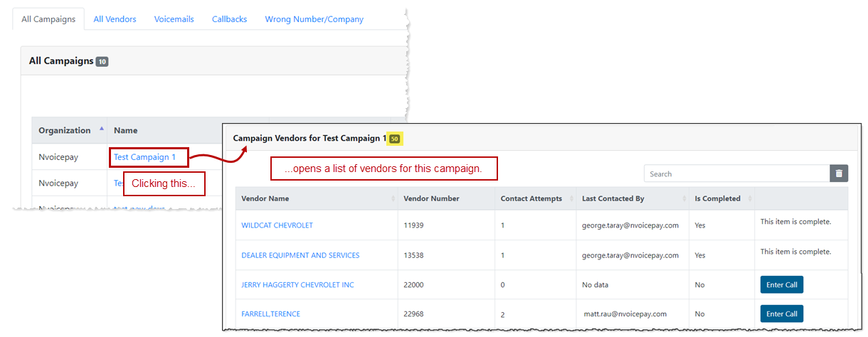Screen dimensions: 868x337
Task: Go to the Callbacks tab
Action: click(x=229, y=19)
